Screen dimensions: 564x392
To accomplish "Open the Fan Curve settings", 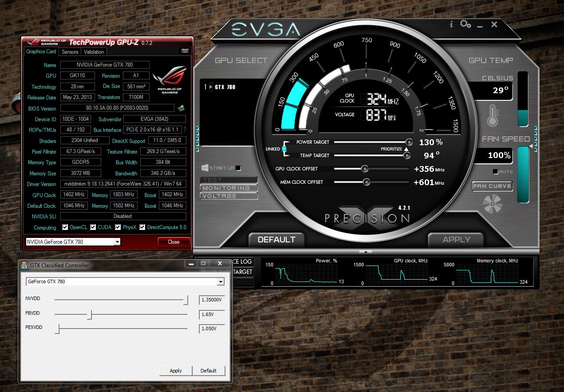I will pos(492,186).
